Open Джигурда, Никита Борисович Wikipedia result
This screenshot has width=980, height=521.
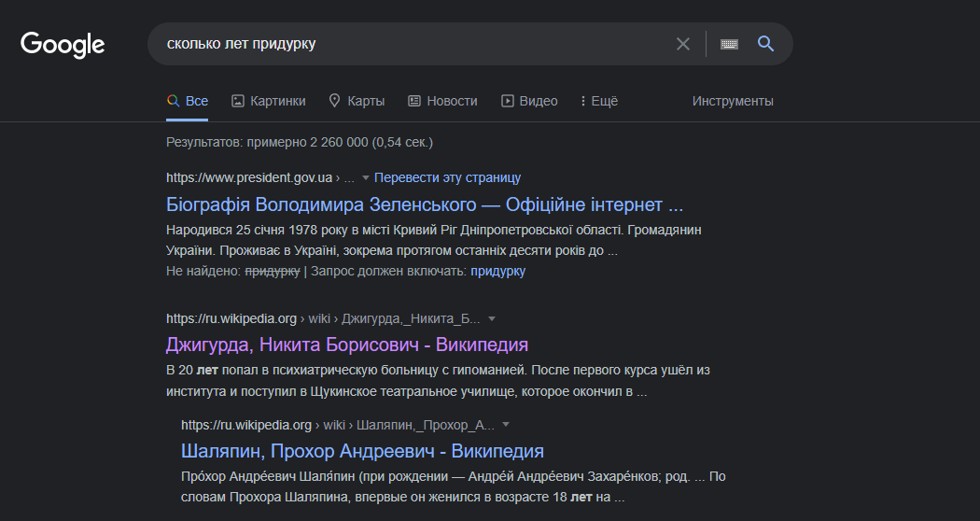[x=347, y=345]
